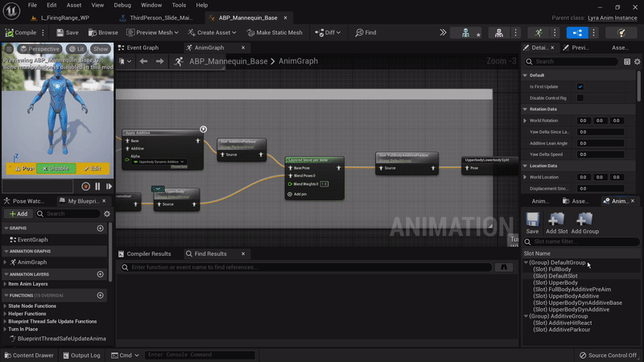The height and width of the screenshot is (362, 644).
Task: Select the UpperBodyAdditive slot
Action: [x=566, y=296]
